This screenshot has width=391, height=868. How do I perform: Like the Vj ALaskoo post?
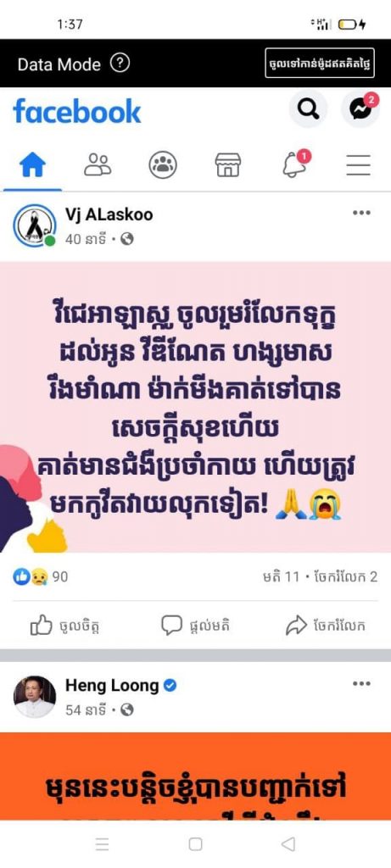65,626
